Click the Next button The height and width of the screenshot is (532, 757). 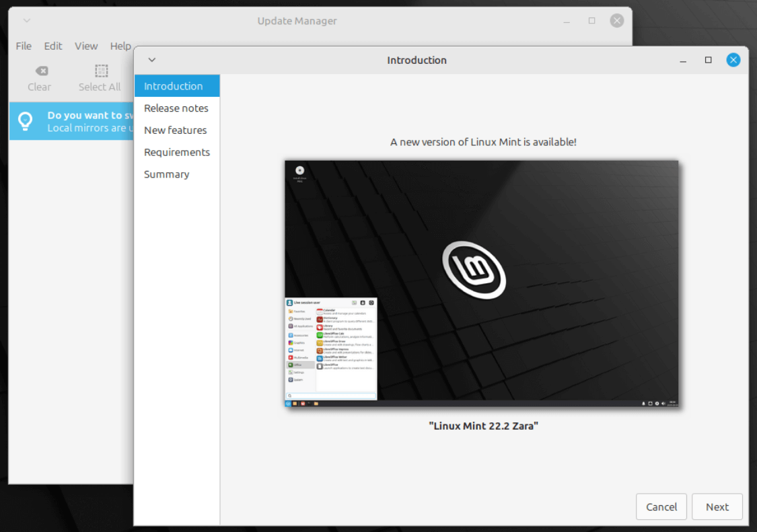[717, 506]
